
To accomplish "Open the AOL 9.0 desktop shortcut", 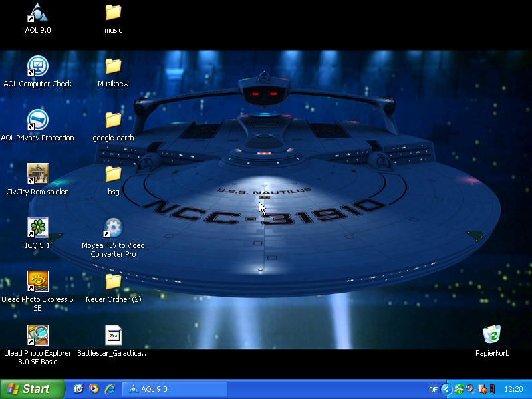I will click(37, 13).
